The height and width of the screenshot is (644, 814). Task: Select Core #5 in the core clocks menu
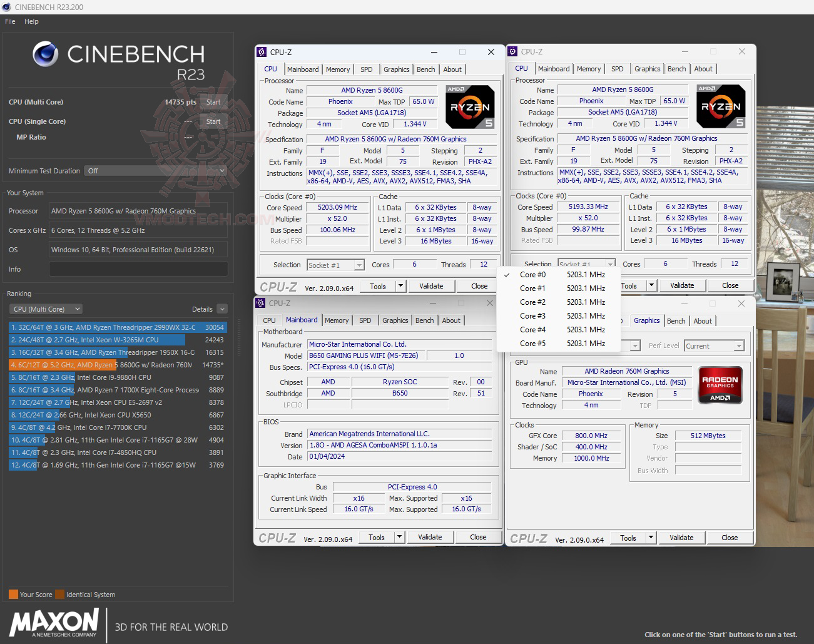coord(558,344)
